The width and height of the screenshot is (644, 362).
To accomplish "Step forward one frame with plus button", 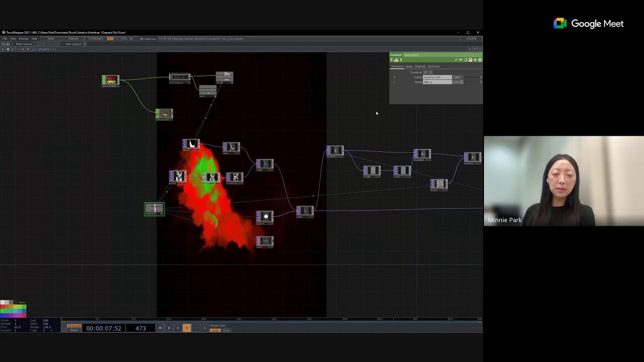I will (x=204, y=328).
